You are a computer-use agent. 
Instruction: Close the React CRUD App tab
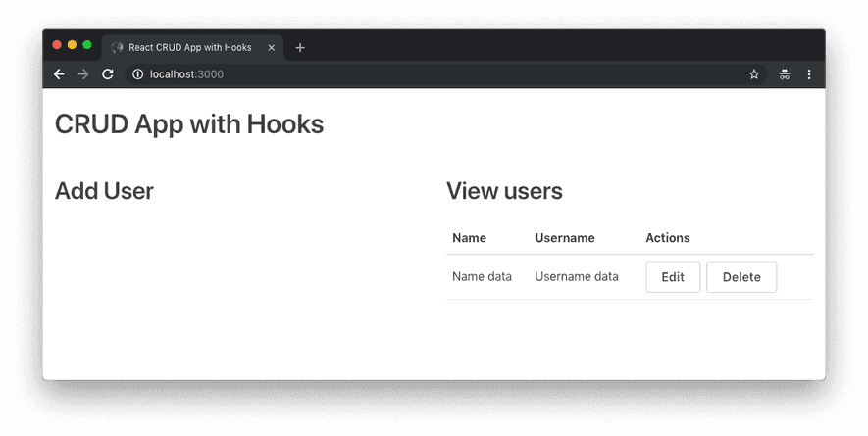(x=272, y=48)
